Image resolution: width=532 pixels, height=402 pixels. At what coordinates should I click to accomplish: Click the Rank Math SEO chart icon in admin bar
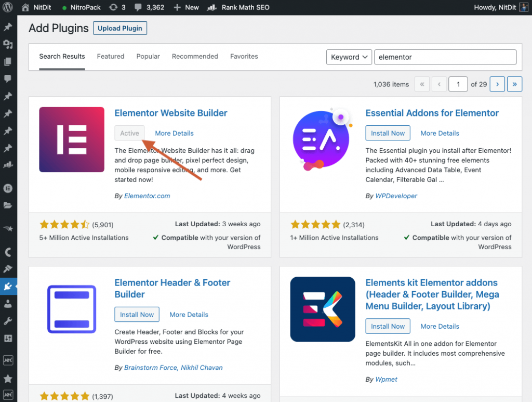tap(212, 7)
